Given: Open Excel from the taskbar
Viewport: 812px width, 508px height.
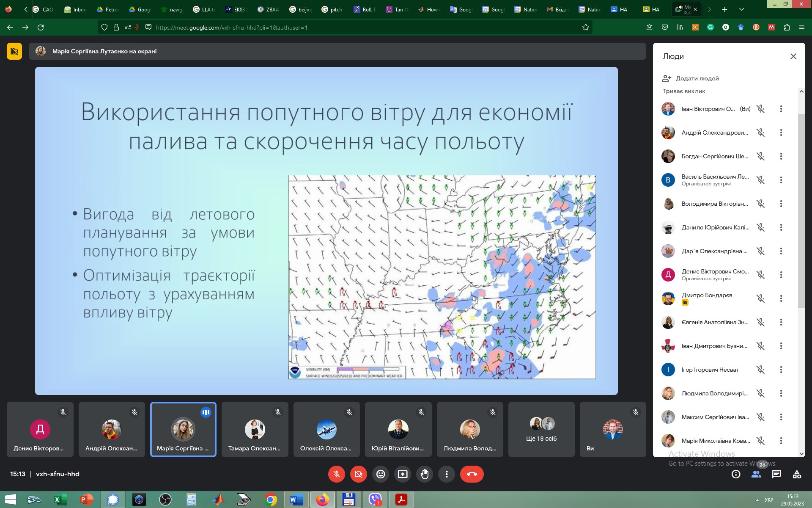Looking at the screenshot, I should (x=60, y=500).
